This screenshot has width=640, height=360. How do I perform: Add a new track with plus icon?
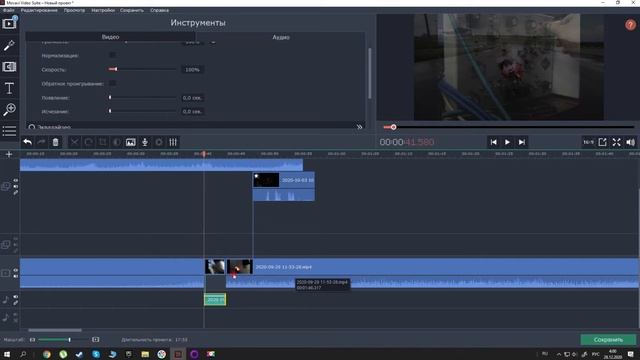pyautogui.click(x=9, y=154)
